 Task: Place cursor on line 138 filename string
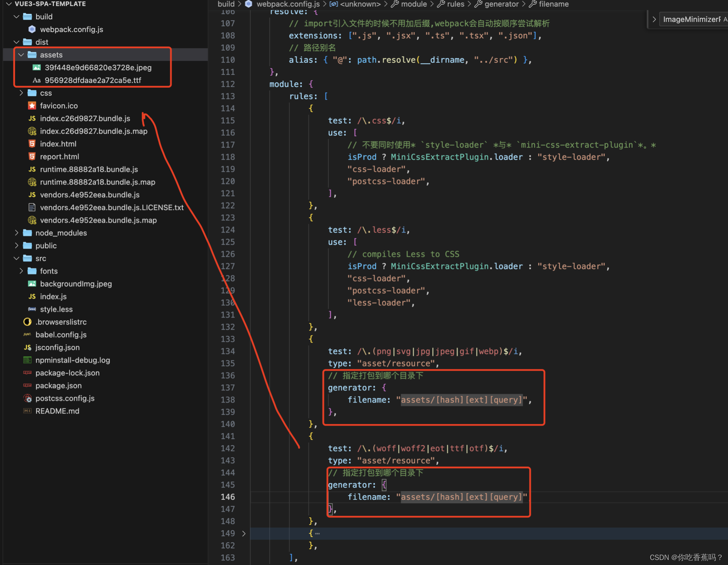coord(461,400)
